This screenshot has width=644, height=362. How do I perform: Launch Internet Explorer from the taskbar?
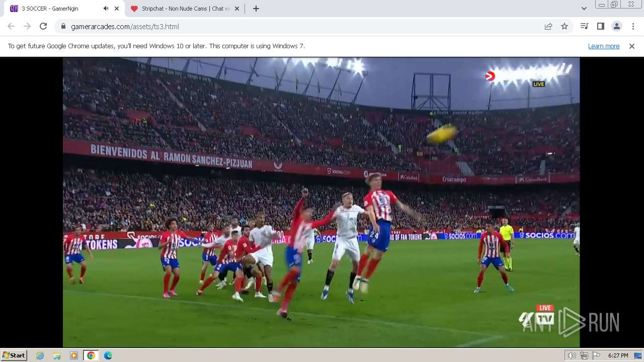[40, 355]
